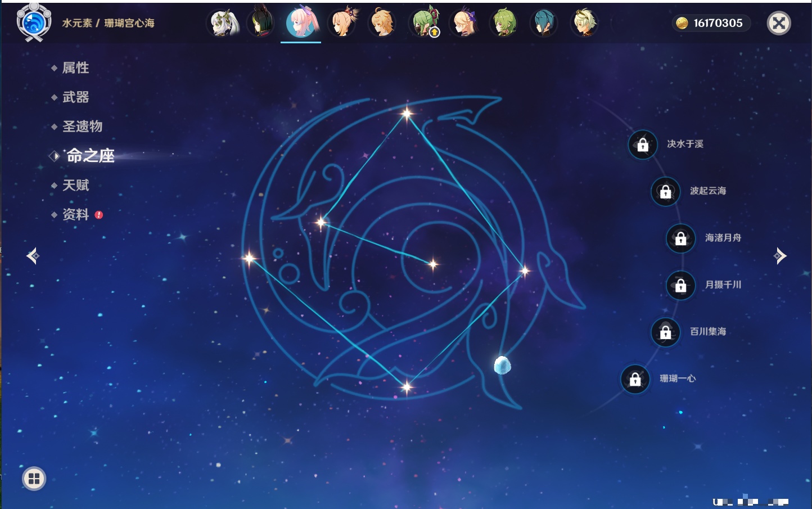812x509 pixels.
Task: Select the blonde avatar with purple bow
Action: pyautogui.click(x=464, y=23)
